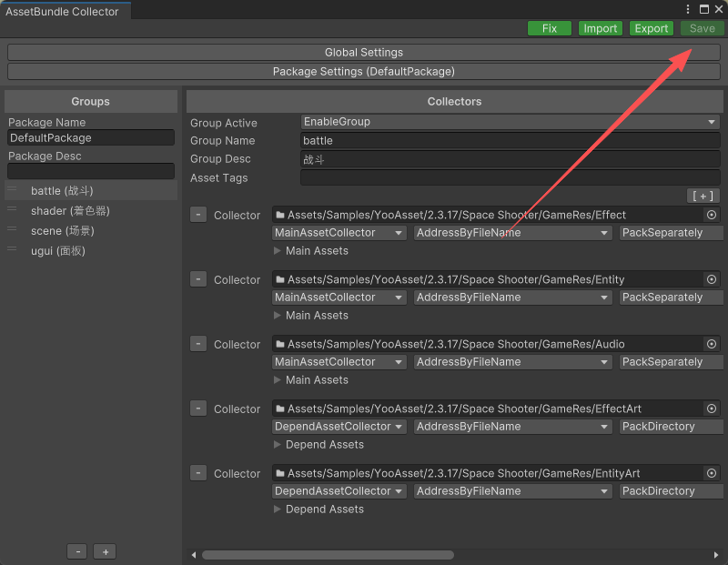Expand Depend Assets under the EntityArt collector

(x=278, y=509)
